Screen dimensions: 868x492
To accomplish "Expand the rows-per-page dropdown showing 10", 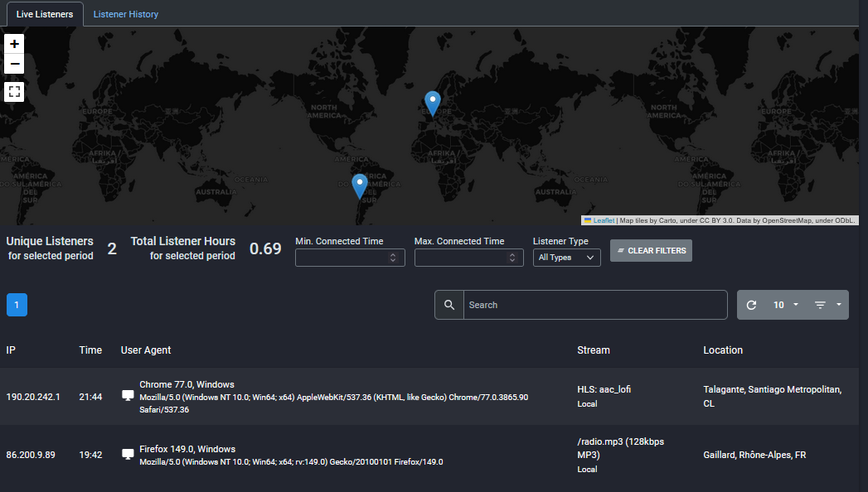I will pyautogui.click(x=785, y=305).
